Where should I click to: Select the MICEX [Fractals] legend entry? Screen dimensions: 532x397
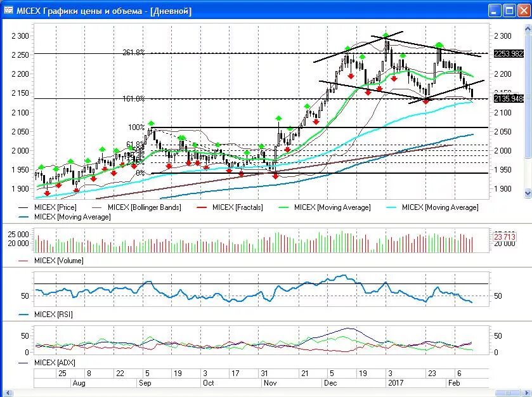230,207
